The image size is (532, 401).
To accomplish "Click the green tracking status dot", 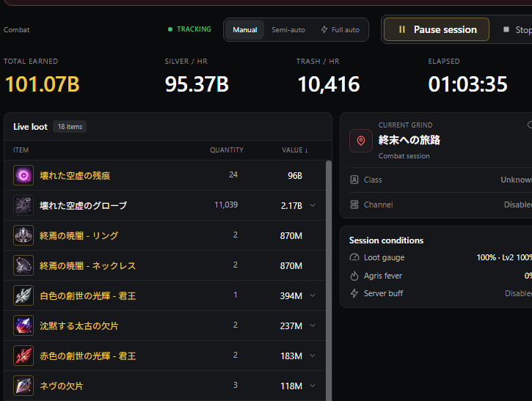I will 170,29.
